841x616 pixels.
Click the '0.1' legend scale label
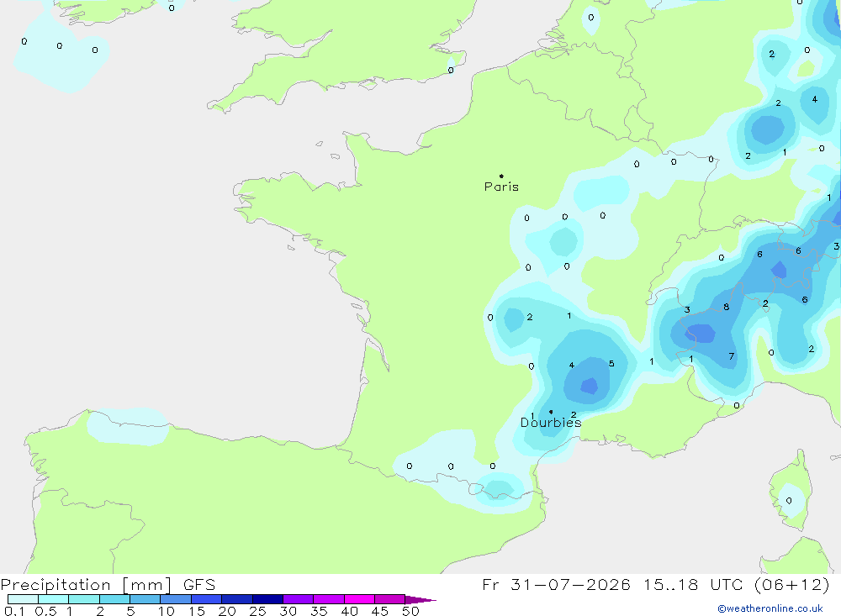click(x=14, y=611)
